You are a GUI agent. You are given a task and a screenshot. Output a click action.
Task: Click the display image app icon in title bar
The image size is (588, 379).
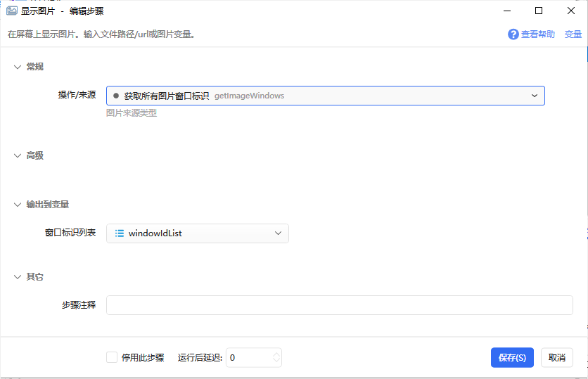(12, 11)
